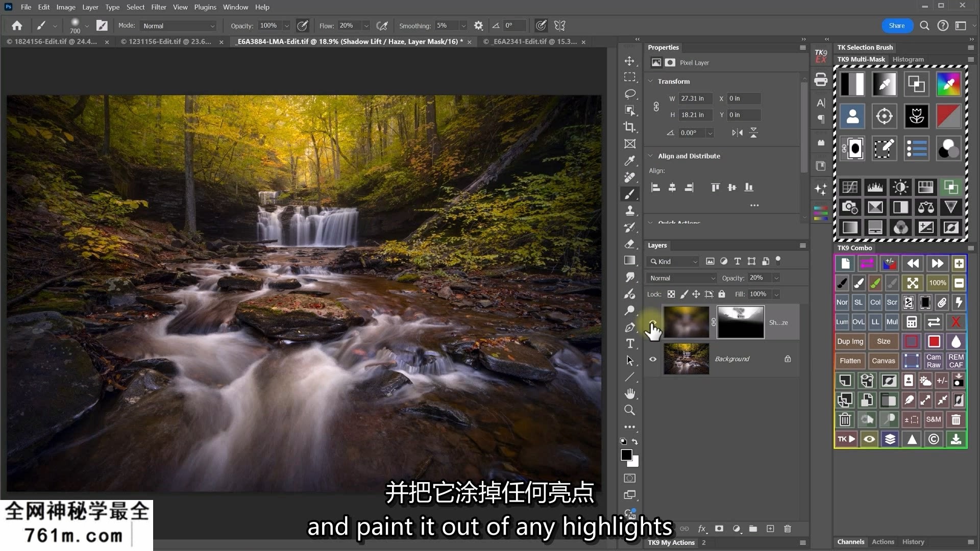The height and width of the screenshot is (551, 980).
Task: Select the Crop tool
Action: (x=630, y=127)
